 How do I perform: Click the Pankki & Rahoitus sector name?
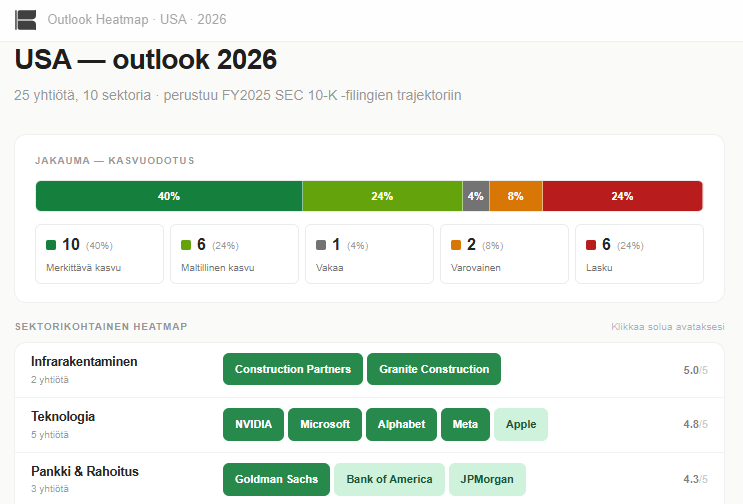point(85,471)
